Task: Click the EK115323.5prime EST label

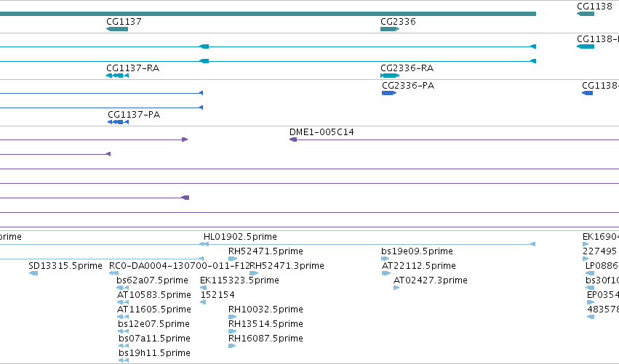Action: point(239,280)
